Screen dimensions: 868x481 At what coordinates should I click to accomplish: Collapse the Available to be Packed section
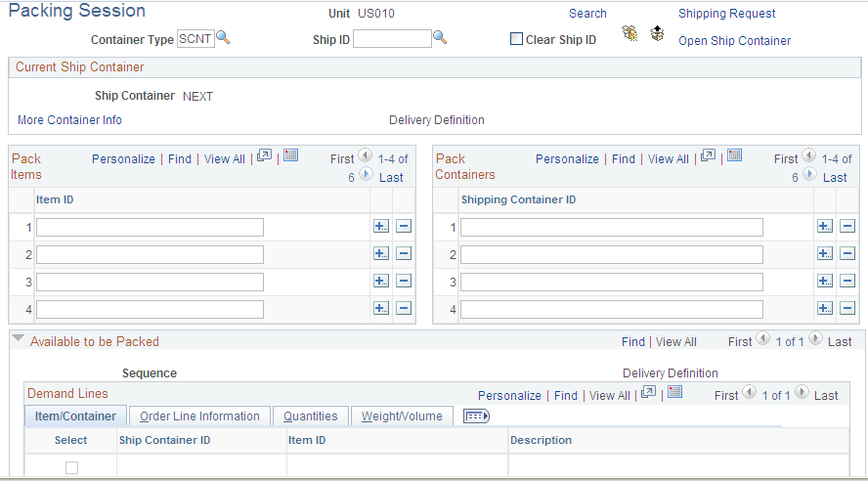tap(19, 337)
